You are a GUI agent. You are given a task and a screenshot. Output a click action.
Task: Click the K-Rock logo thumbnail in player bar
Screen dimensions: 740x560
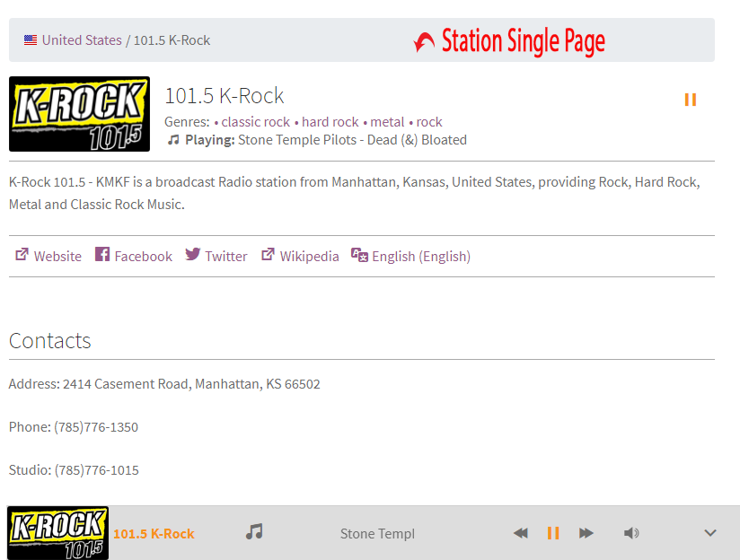58,533
